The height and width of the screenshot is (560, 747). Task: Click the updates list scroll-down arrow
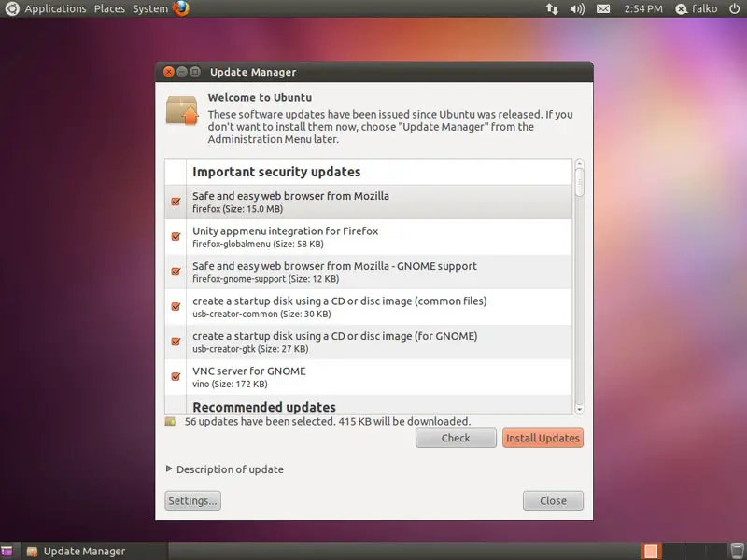[579, 409]
